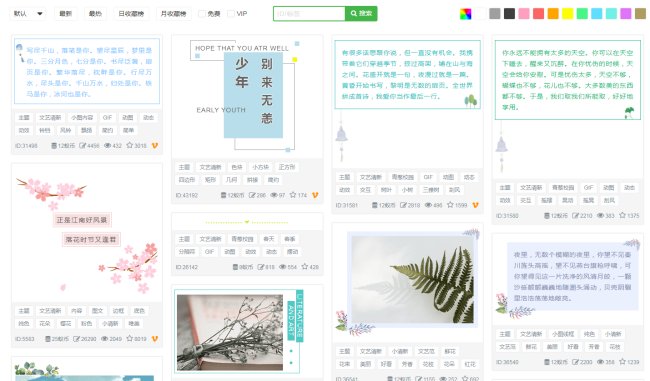Click the star icon on card ID:31498
This screenshot has width=650, height=381.
pos(129,145)
